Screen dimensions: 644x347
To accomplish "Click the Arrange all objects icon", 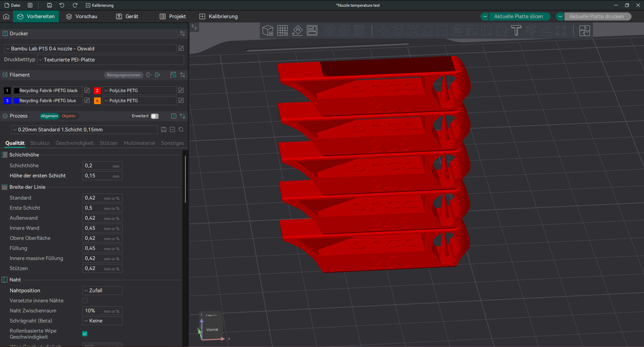I will 312,31.
